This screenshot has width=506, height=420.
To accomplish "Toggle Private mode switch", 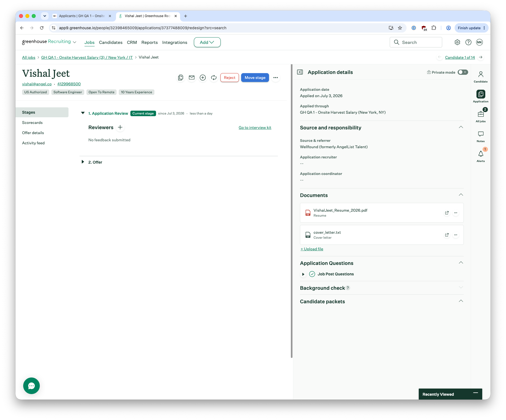I will [463, 72].
